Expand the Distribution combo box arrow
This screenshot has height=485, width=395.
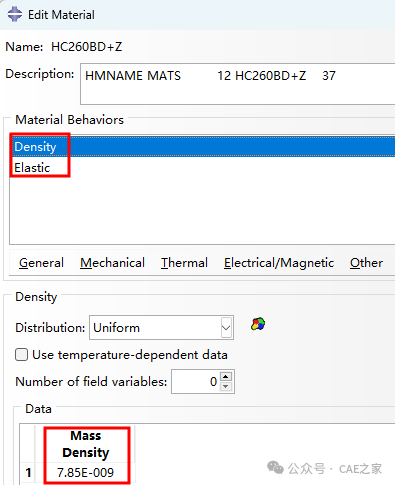pyautogui.click(x=226, y=328)
